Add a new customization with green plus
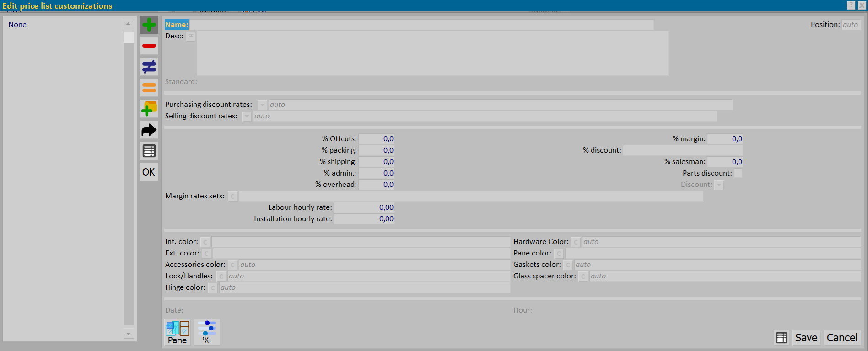Image resolution: width=868 pixels, height=351 pixels. click(x=149, y=25)
